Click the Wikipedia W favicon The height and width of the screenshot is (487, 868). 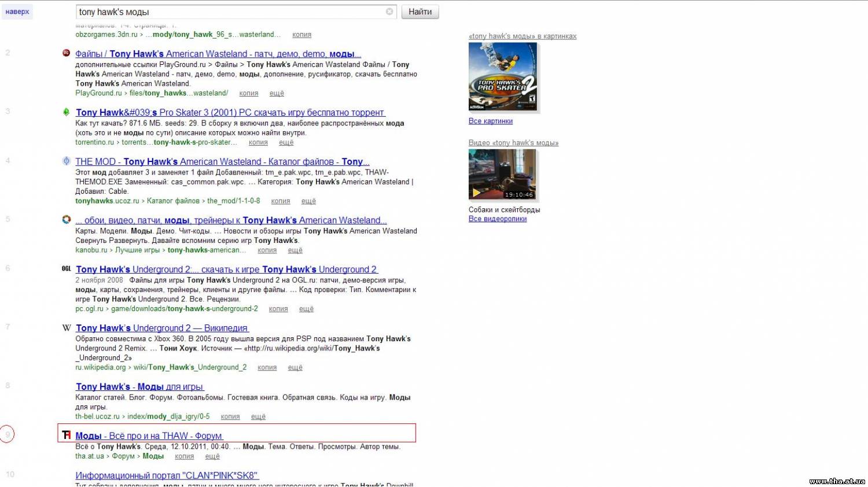click(x=66, y=328)
